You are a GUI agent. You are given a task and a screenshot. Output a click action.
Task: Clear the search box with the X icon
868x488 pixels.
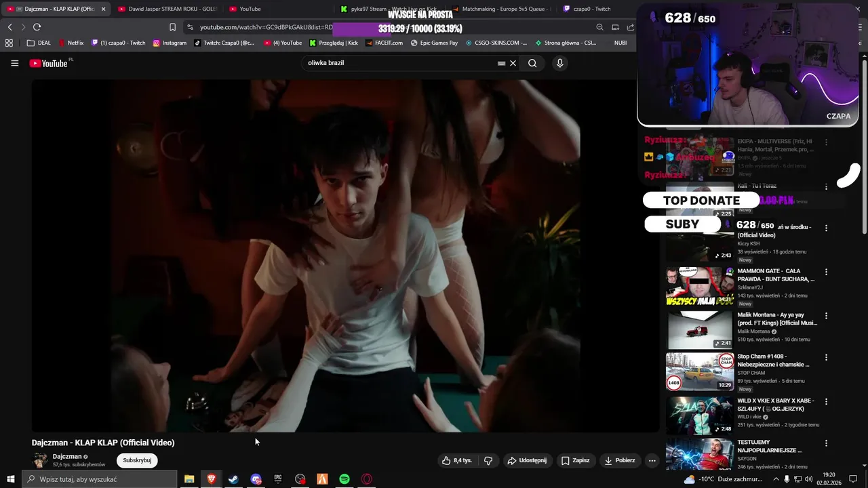tap(513, 63)
